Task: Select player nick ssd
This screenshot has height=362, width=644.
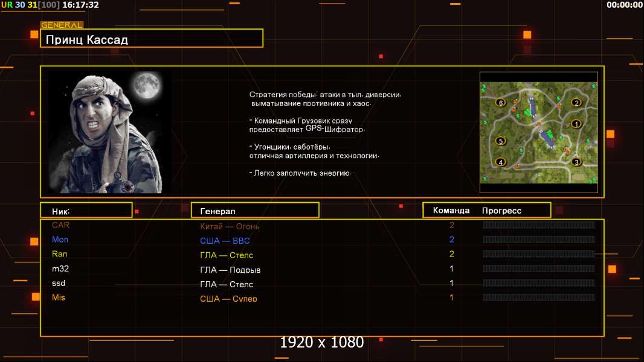Action: 59,283
